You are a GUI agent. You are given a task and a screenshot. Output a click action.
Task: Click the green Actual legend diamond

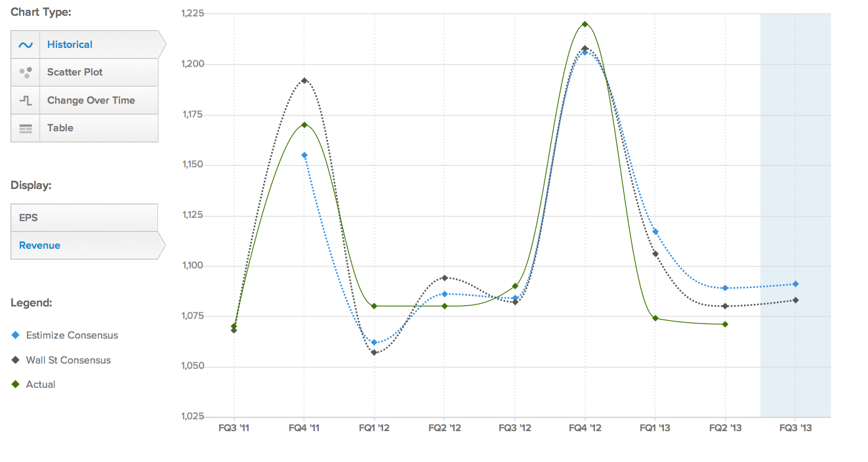tap(16, 385)
